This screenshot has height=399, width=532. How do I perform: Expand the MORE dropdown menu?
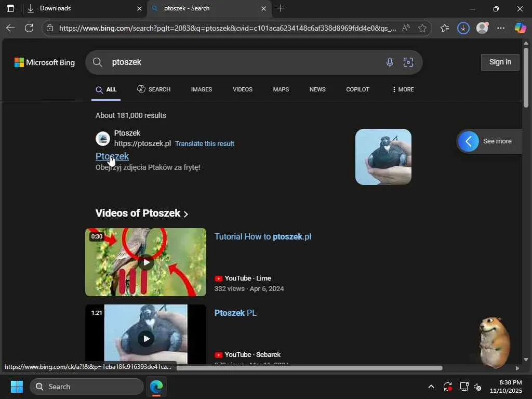pyautogui.click(x=403, y=89)
